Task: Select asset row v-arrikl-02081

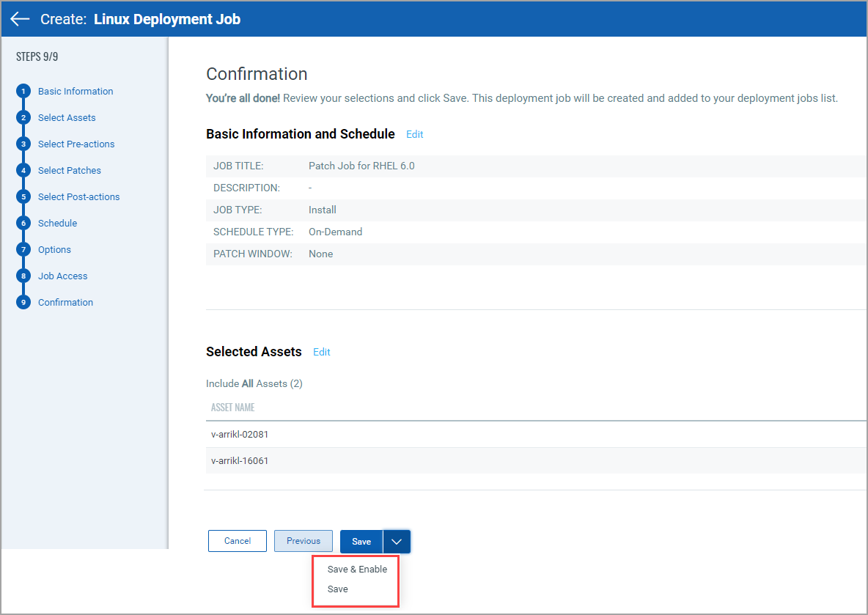Action: point(240,435)
